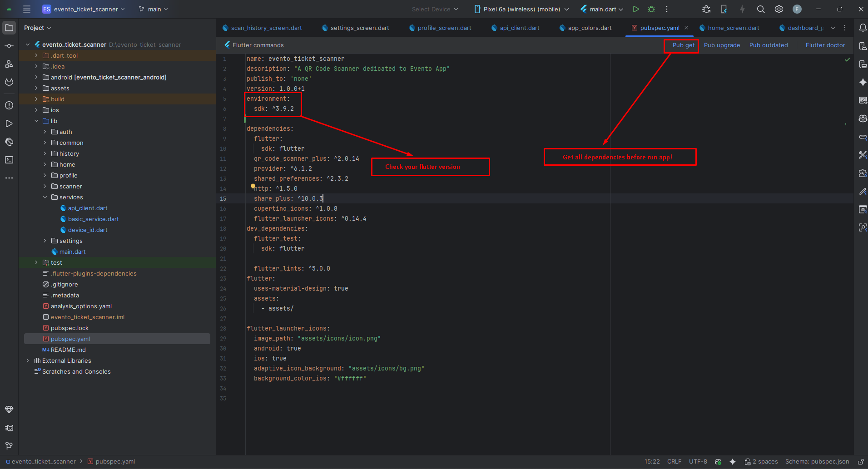Switch to api_client.dart tab
This screenshot has width=868, height=469.
pyautogui.click(x=516, y=28)
